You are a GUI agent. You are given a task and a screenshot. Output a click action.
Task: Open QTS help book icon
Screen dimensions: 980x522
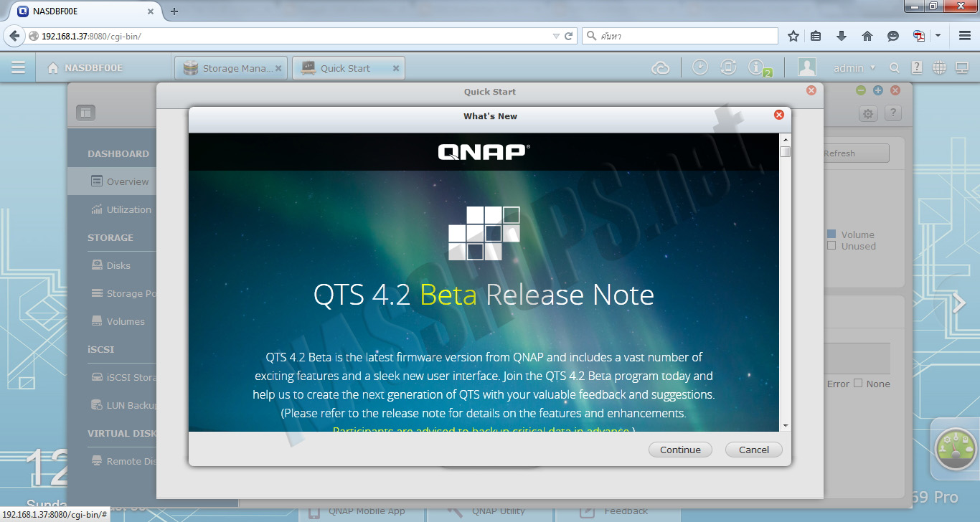pos(917,67)
